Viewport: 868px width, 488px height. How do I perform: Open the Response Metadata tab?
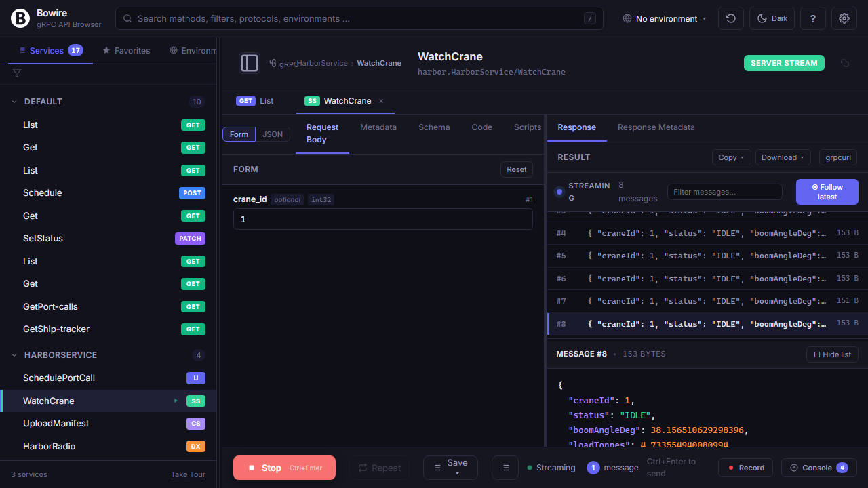pos(656,127)
